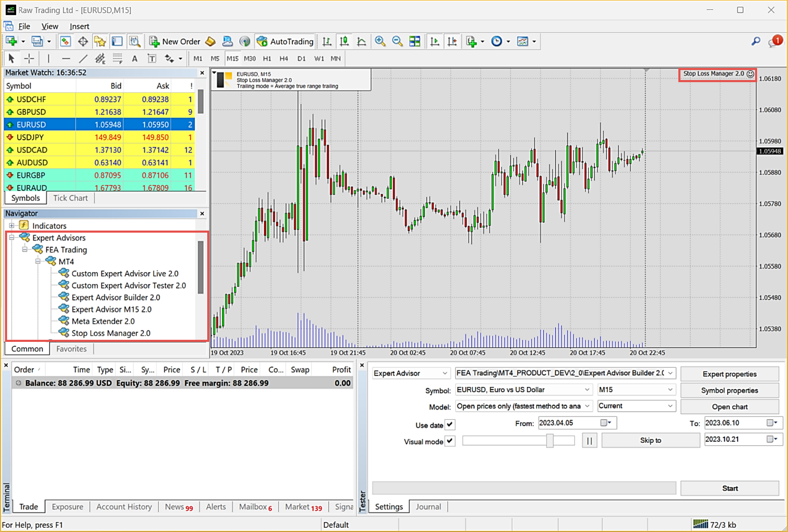Enable chart shift icon

pos(452,41)
